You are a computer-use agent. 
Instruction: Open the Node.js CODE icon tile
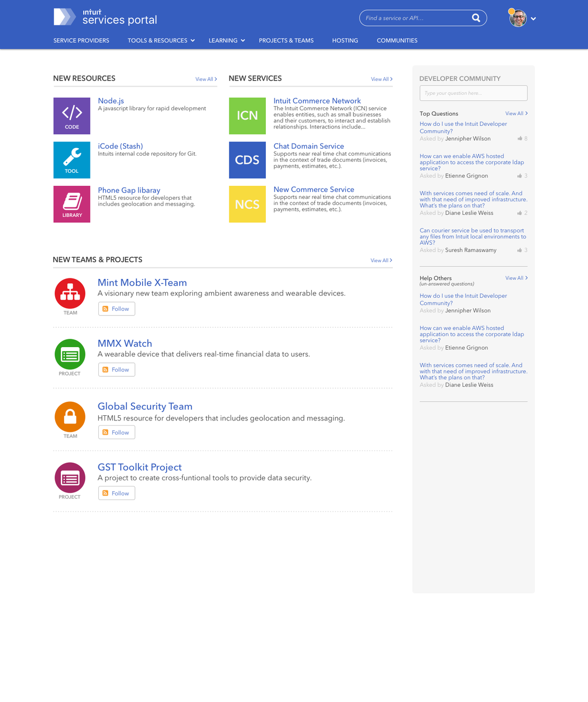(x=72, y=116)
